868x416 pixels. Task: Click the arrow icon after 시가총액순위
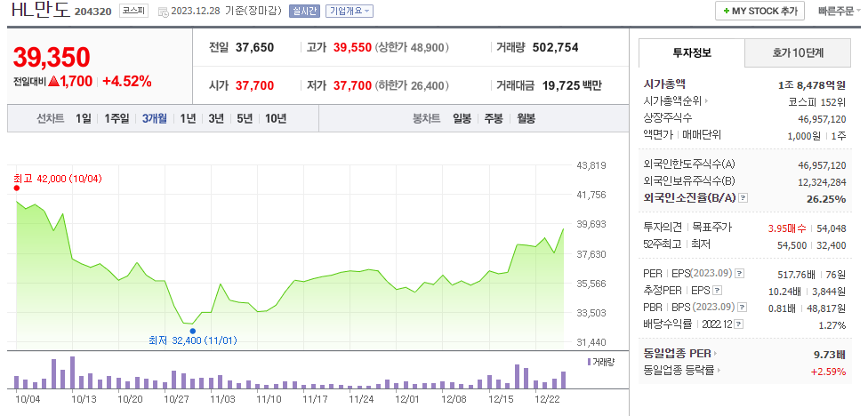coord(706,101)
